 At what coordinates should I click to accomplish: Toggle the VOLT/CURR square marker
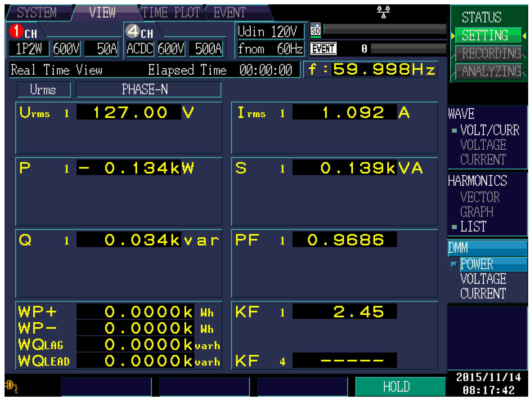[454, 131]
